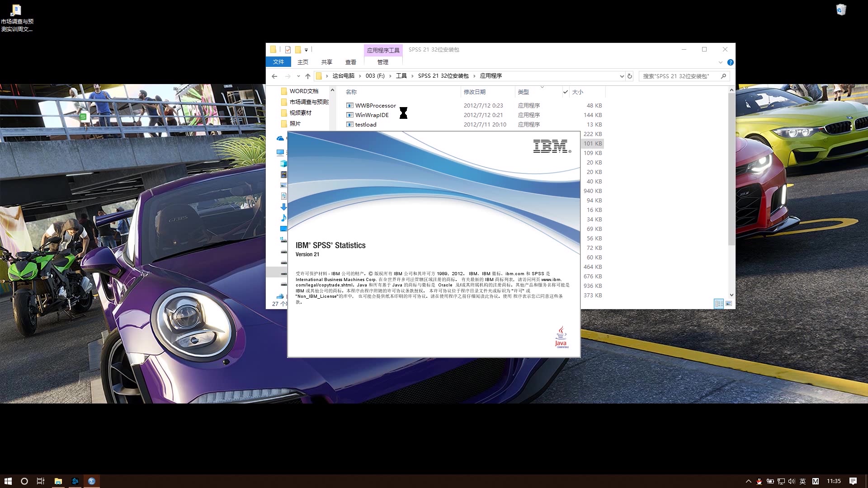The image size is (868, 488).
Task: Open volume control in system tray
Action: tap(792, 482)
